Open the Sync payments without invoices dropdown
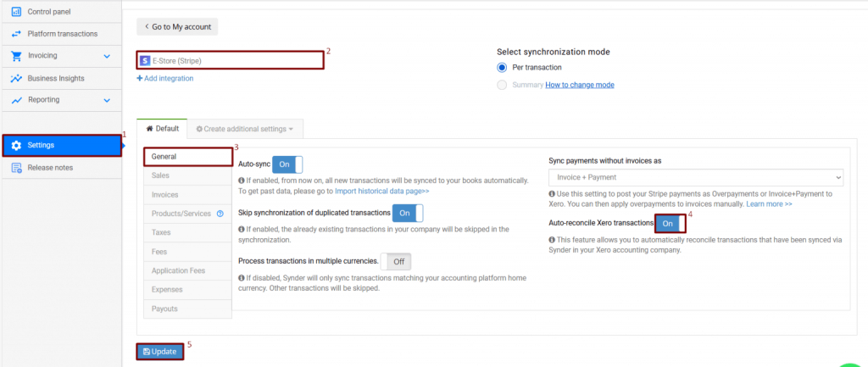The image size is (868, 367). point(696,178)
